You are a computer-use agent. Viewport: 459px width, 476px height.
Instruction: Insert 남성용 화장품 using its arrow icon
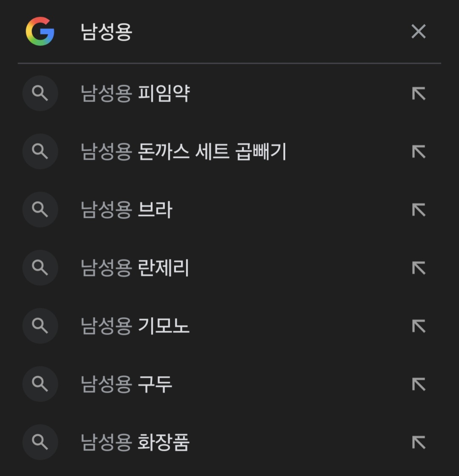tap(419, 442)
